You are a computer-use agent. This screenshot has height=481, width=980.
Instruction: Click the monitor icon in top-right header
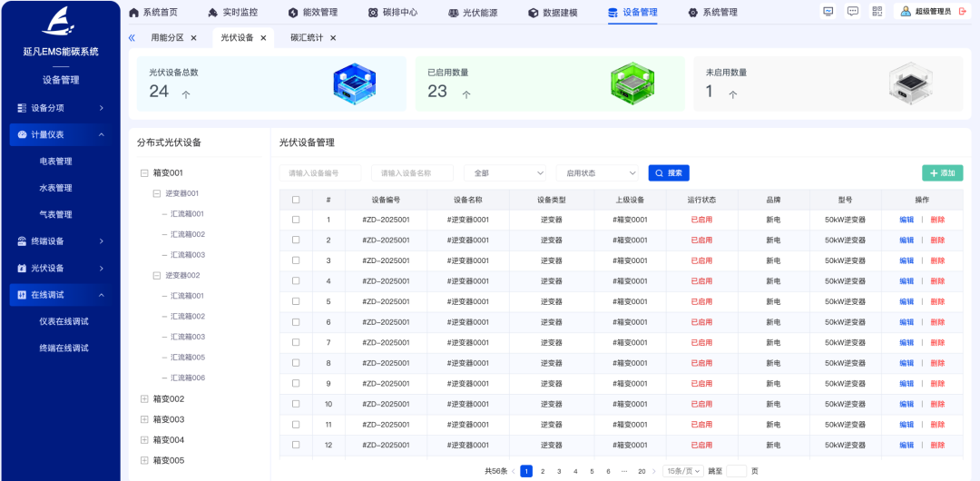click(x=828, y=12)
